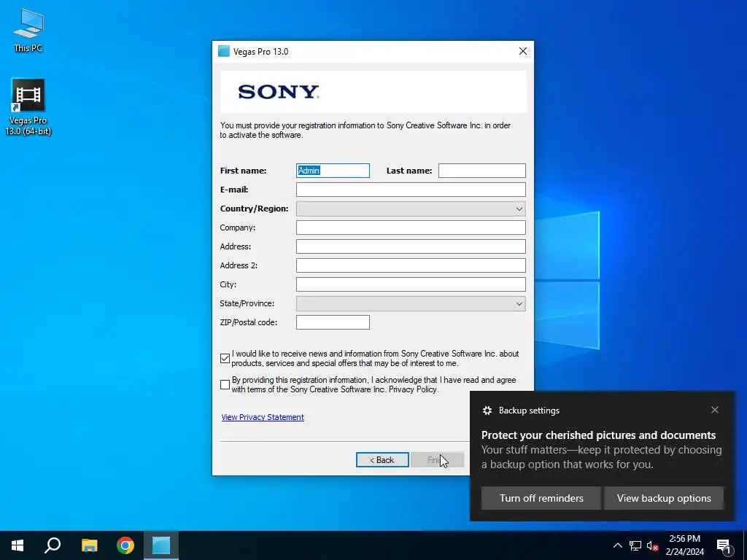
Task: Focus the Company input field
Action: click(x=411, y=227)
